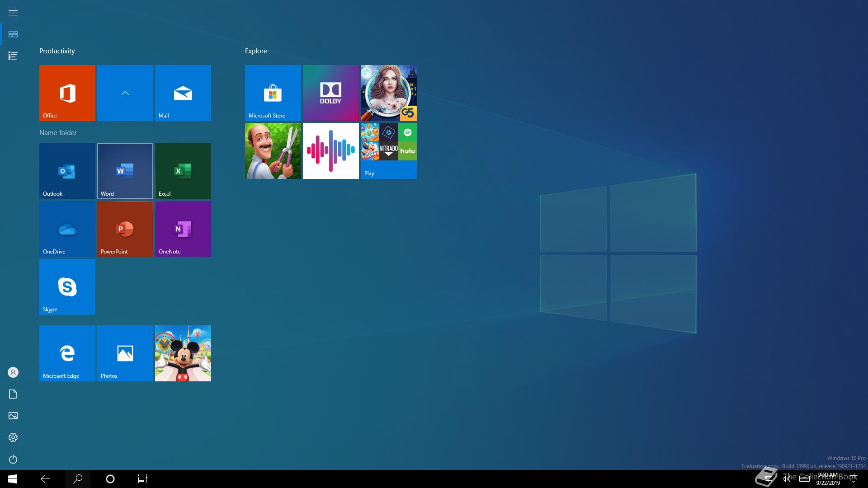Open the colorful sound wave app tile

click(331, 151)
